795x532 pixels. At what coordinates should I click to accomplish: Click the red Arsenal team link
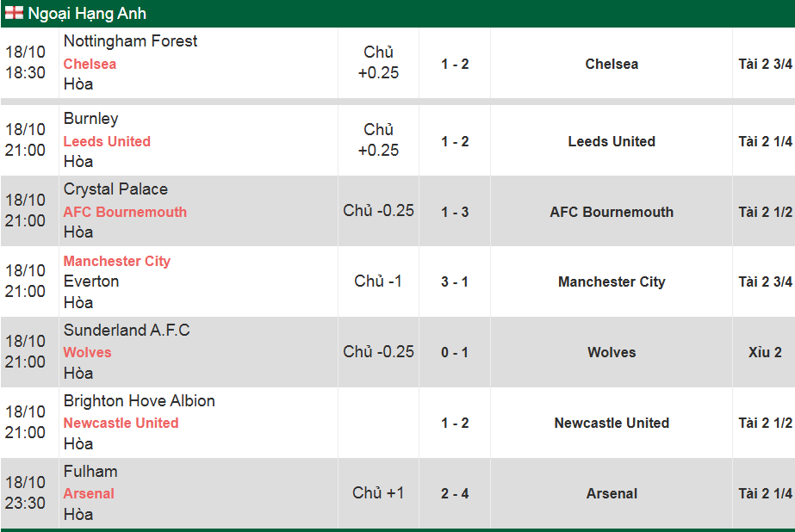(89, 493)
